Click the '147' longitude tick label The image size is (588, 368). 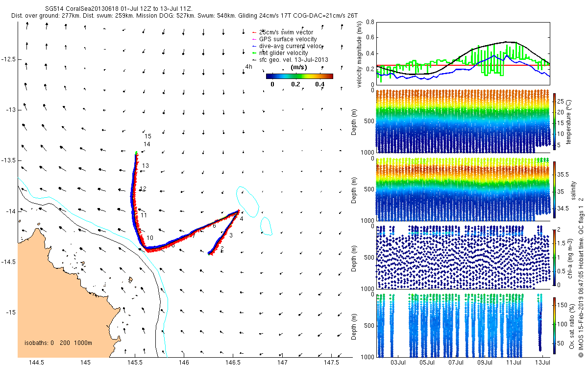(283, 362)
